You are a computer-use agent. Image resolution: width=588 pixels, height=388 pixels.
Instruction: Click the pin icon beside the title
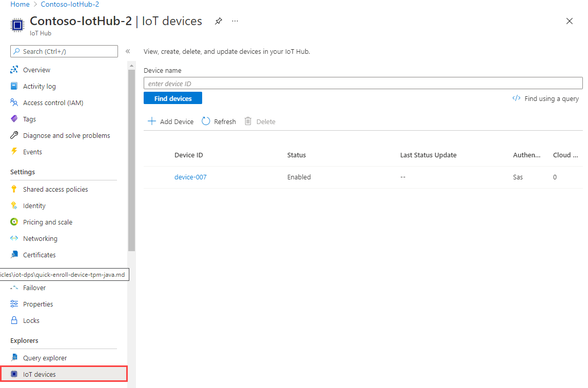click(x=219, y=21)
